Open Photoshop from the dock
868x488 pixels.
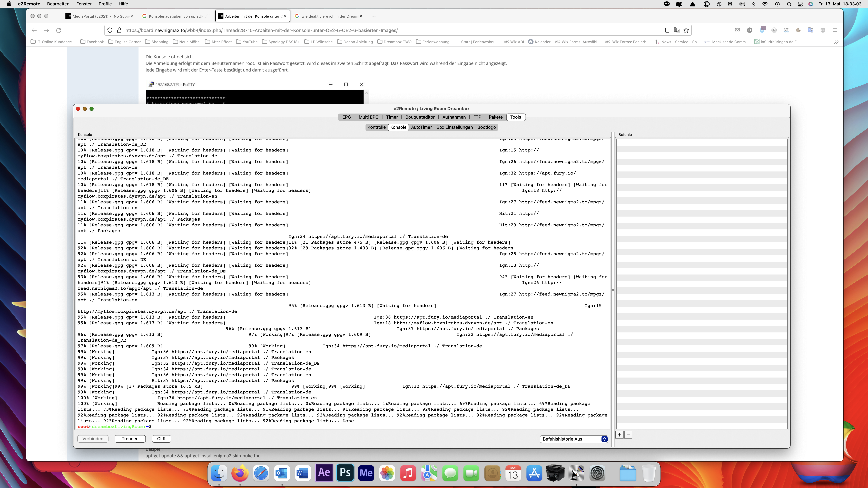click(x=345, y=473)
